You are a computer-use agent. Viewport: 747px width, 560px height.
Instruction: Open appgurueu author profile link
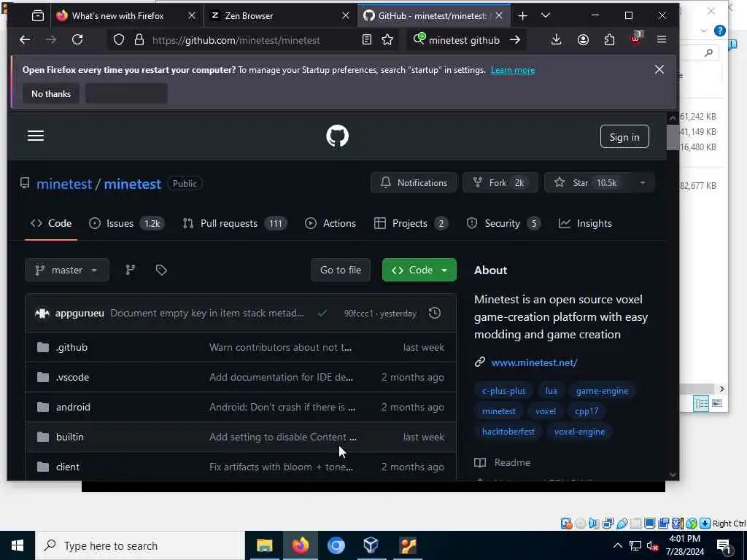coord(80,314)
